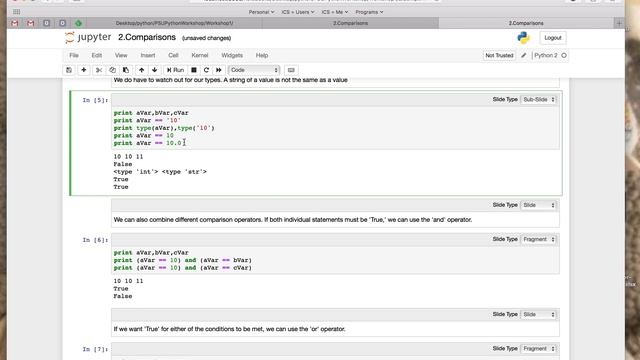The image size is (640, 360).
Task: Open the Cell menu
Action: [x=173, y=56]
